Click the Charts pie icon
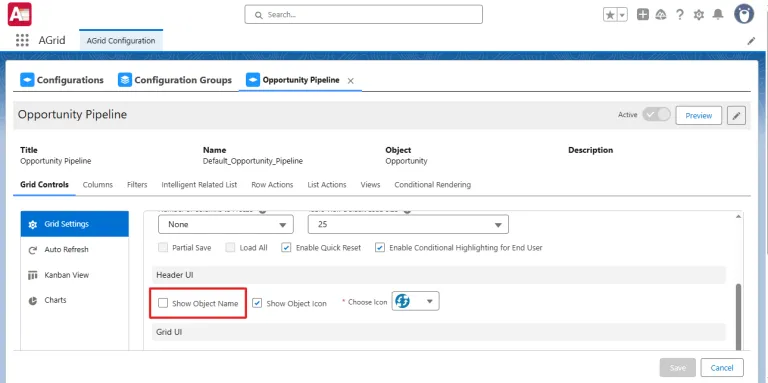This screenshot has height=383, width=768. coord(33,301)
